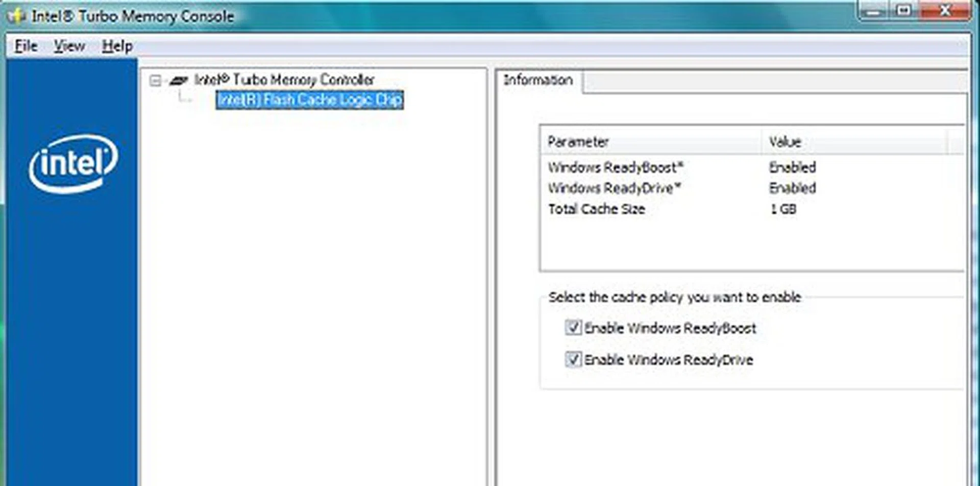Select the Intel Turbo Memory Controller node
The image size is (980, 486).
coord(284,80)
